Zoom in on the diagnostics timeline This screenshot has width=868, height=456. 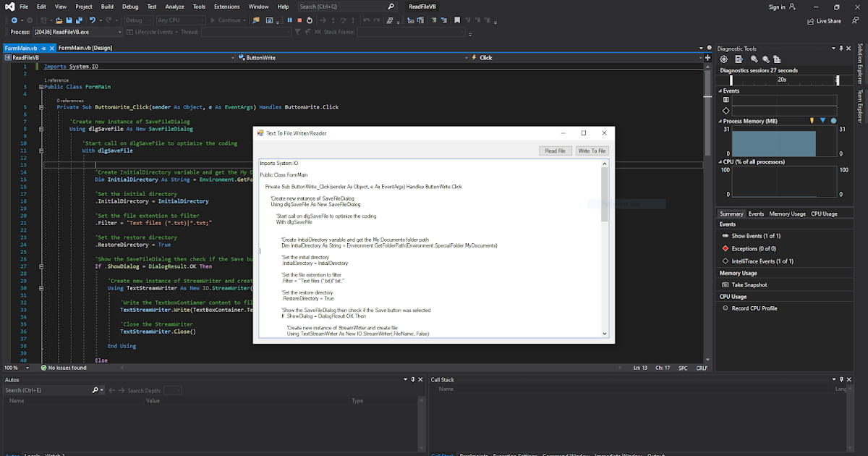(754, 59)
